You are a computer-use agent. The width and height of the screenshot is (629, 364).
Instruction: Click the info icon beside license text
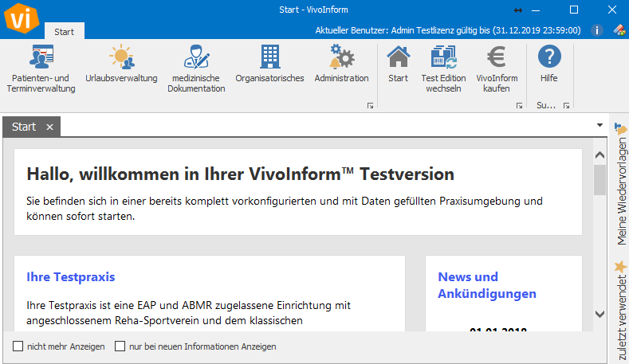(x=596, y=30)
